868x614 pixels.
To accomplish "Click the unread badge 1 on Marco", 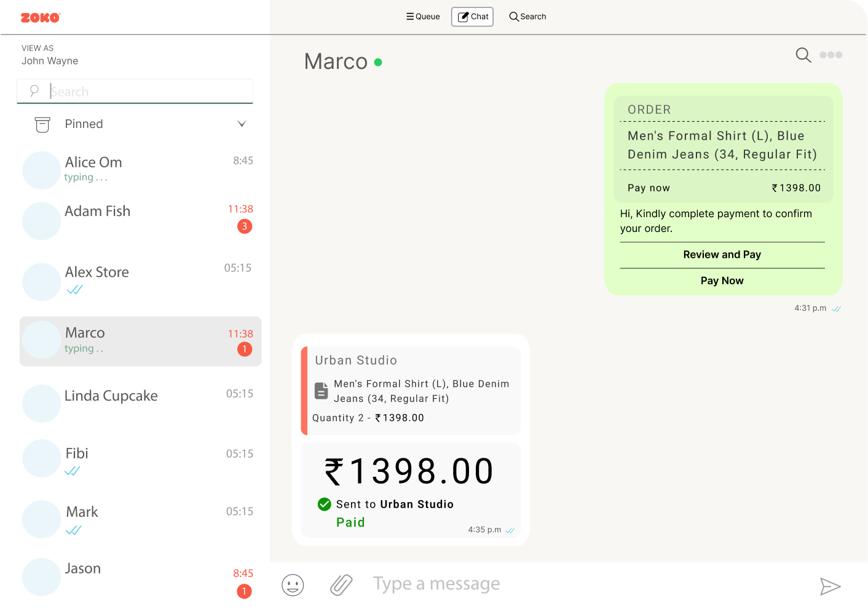I will (x=245, y=349).
